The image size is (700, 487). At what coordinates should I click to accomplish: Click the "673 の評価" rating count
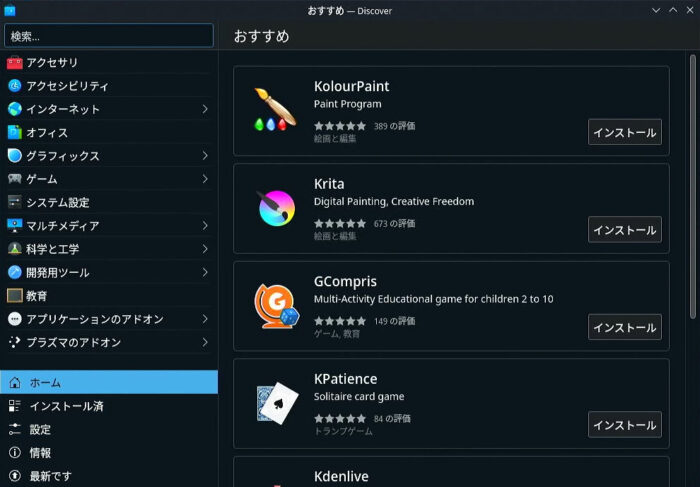(x=395, y=223)
